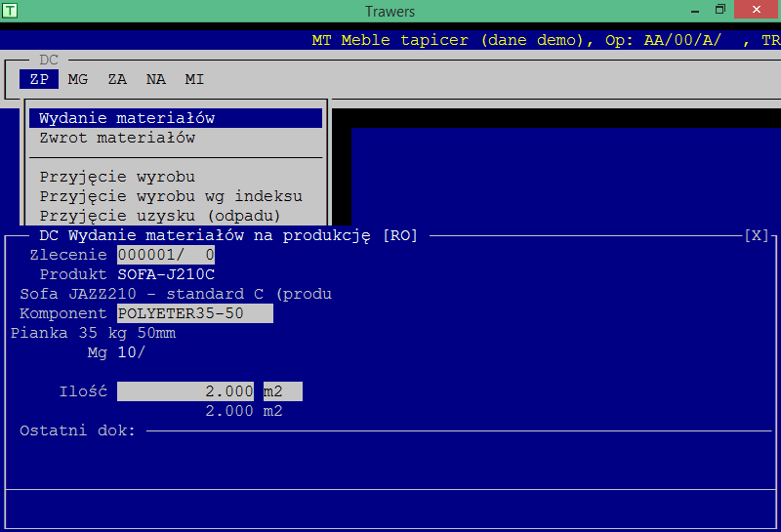Open the MI menu
Screen dimensions: 781x532
(x=194, y=79)
